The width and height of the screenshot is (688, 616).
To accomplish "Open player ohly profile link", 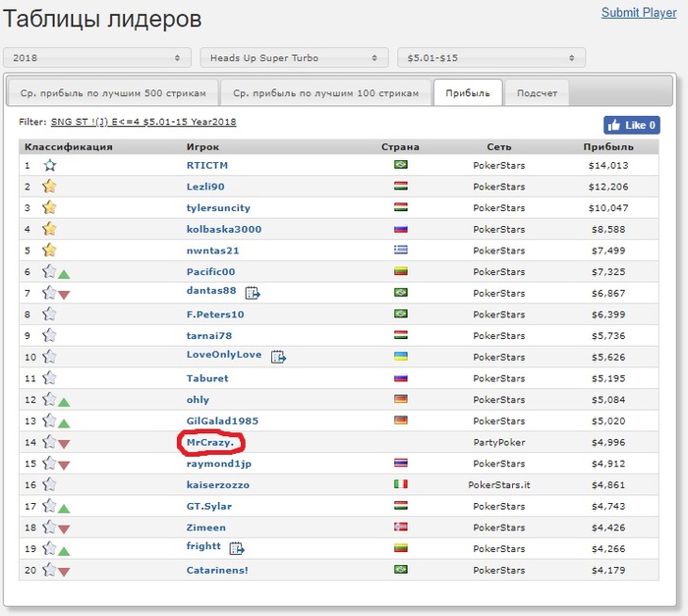I will [198, 400].
